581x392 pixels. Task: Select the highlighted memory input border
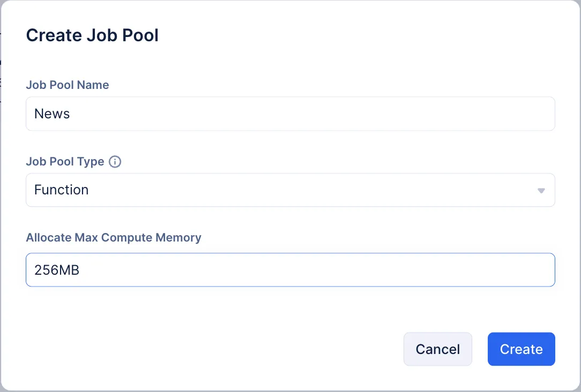(290, 270)
